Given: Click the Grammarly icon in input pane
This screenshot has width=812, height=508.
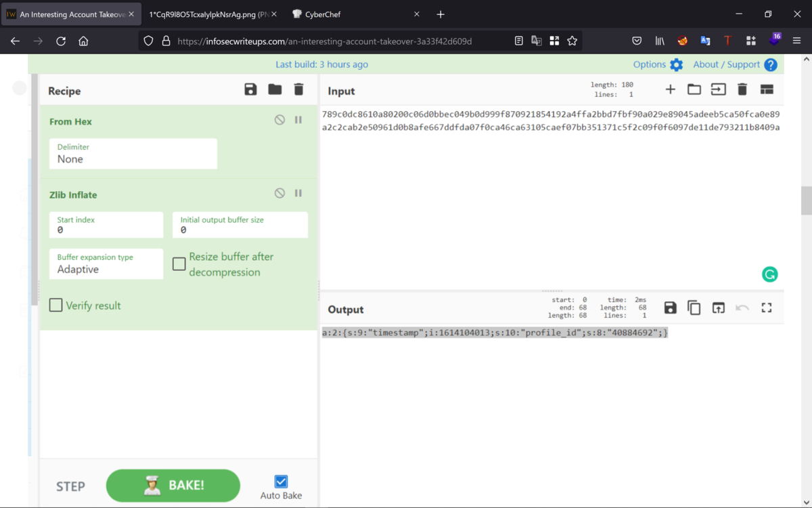Looking at the screenshot, I should [x=769, y=274].
